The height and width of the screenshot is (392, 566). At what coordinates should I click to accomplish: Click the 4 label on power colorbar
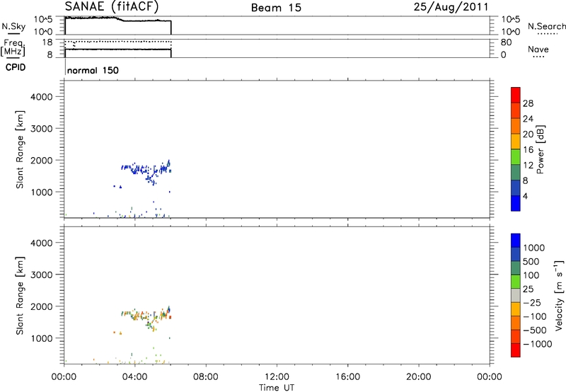point(525,197)
